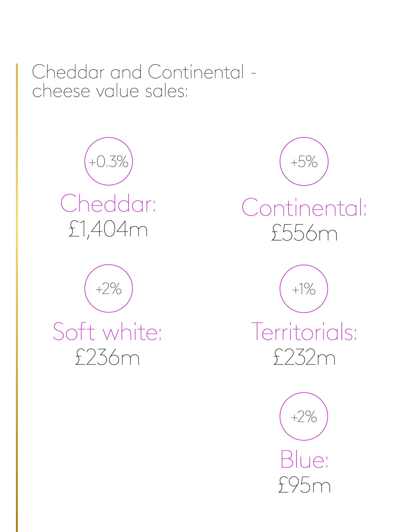Viewport: 411px width, 532px height.
Task: Click the +5% percentage text
Action: tap(304, 161)
